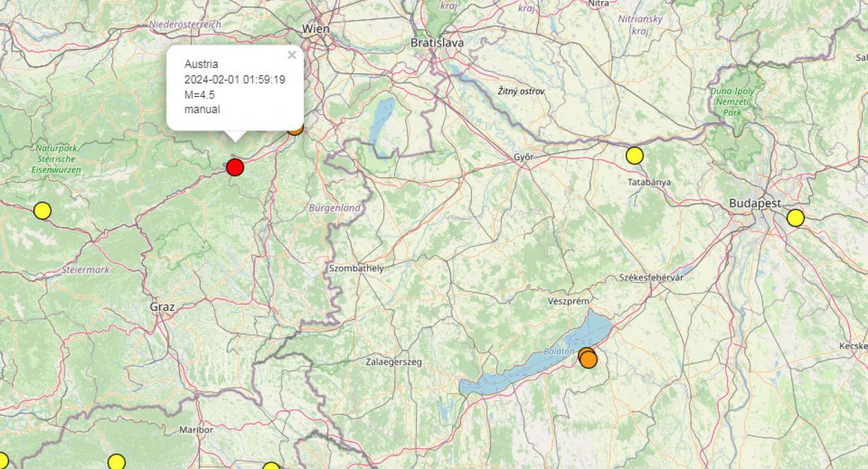Select the frontmost orange marker by Balaton
This screenshot has height=469, width=868.
588,360
